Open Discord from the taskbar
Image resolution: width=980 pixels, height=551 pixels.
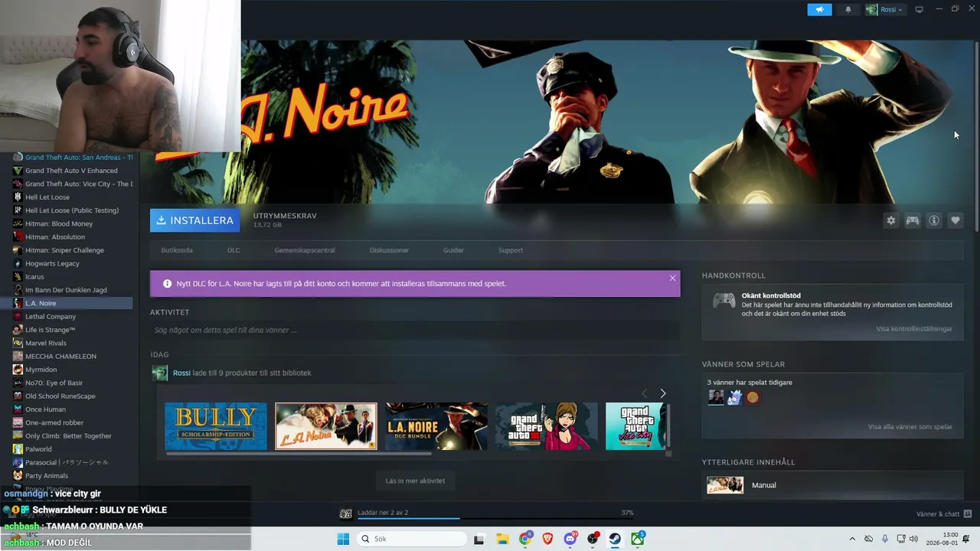(570, 539)
